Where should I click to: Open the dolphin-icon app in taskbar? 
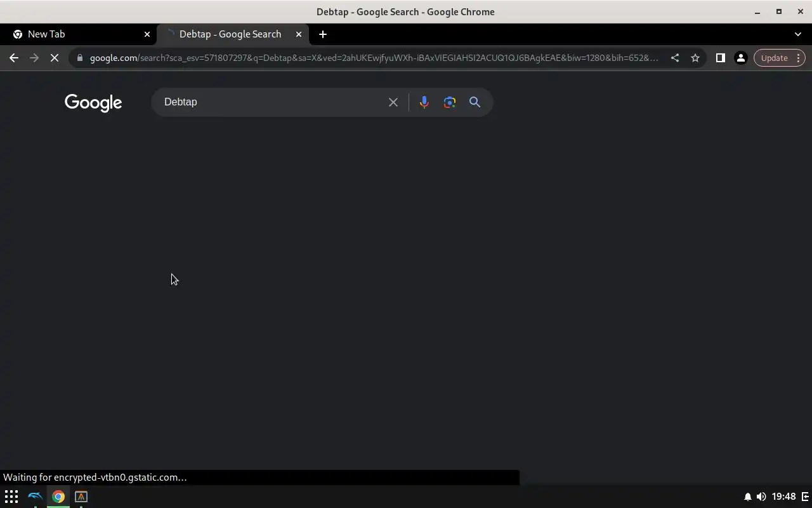35,497
